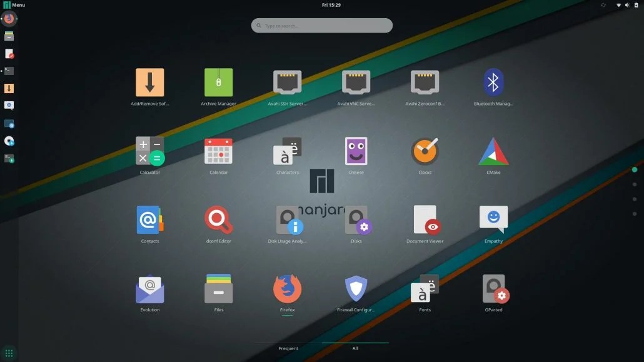
Task: Open Firewall Configuration
Action: (x=356, y=293)
